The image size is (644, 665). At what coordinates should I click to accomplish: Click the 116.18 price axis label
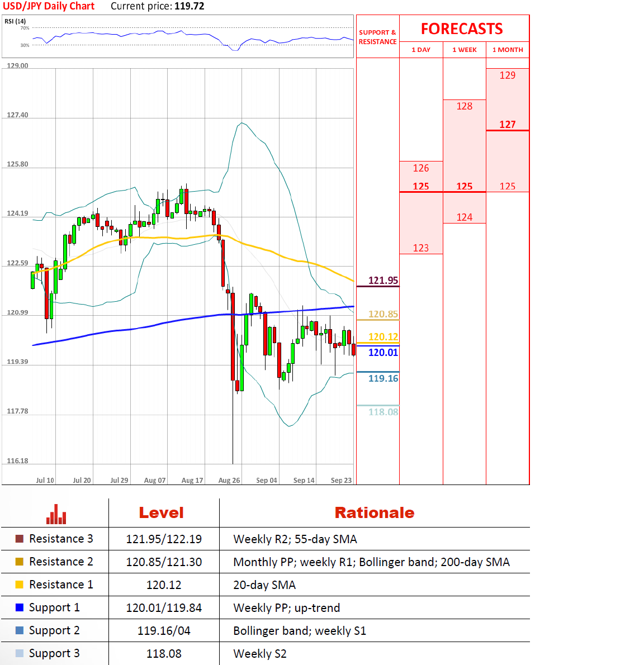coord(17,460)
